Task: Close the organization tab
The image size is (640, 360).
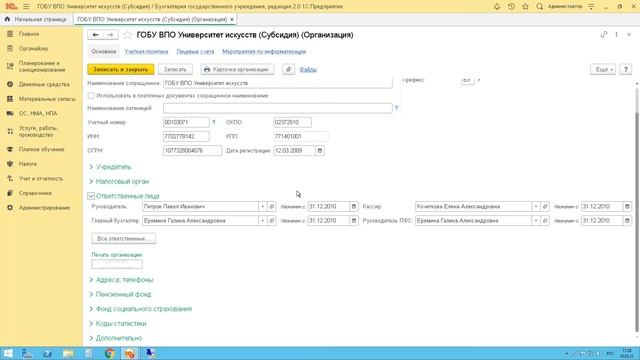Action: 232,19
